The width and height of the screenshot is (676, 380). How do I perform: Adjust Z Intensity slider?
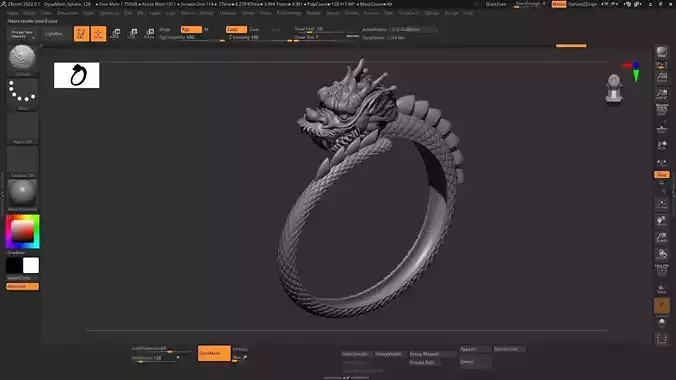(260, 38)
